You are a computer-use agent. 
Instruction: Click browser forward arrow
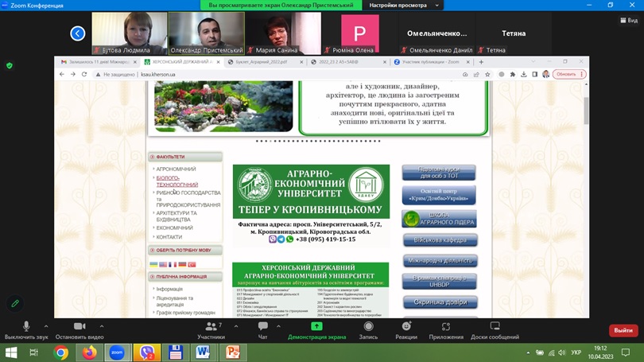(72, 74)
